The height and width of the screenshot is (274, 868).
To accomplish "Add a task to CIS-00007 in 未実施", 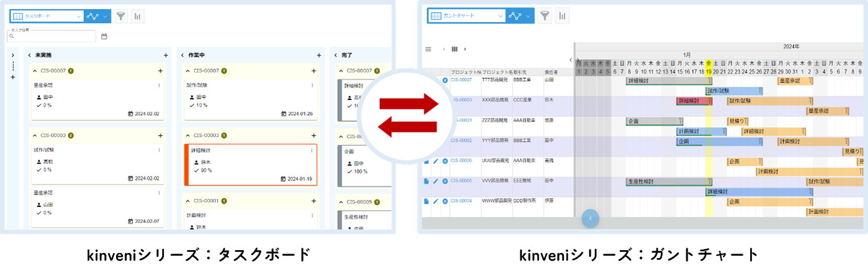I will 161,71.
